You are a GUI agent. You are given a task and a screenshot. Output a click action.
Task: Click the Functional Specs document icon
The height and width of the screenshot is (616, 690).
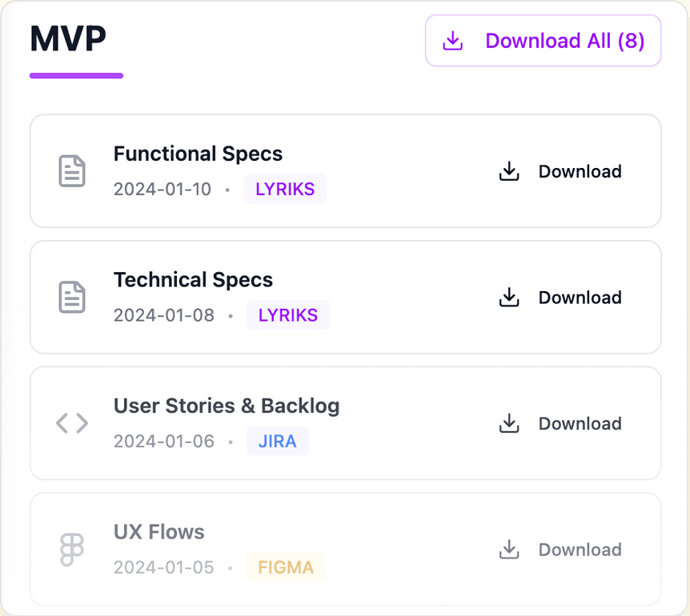(72, 171)
